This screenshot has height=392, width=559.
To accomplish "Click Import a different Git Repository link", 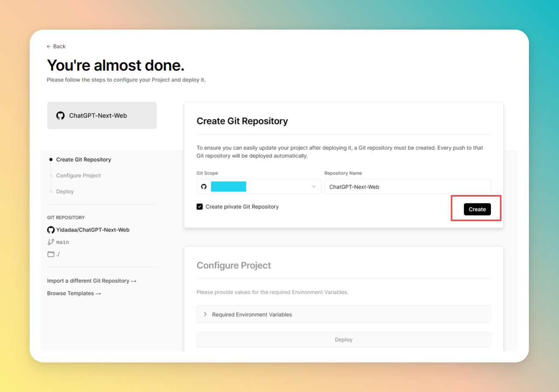I will coord(92,281).
